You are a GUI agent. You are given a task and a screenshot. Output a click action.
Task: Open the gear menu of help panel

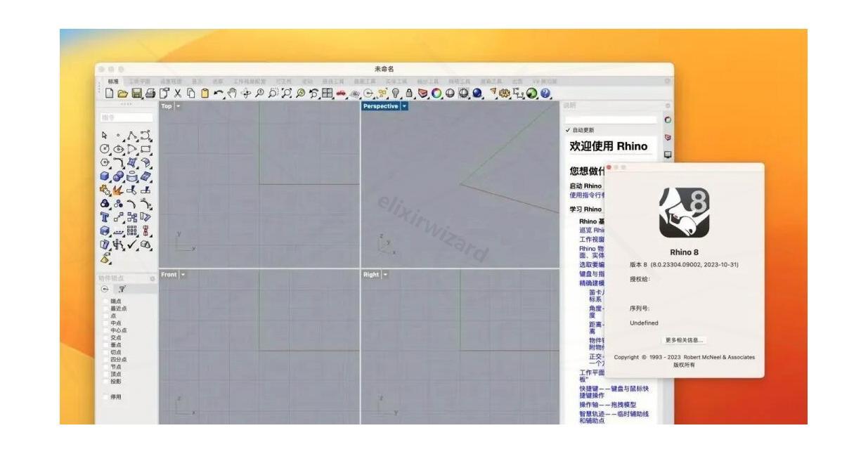coord(667,105)
